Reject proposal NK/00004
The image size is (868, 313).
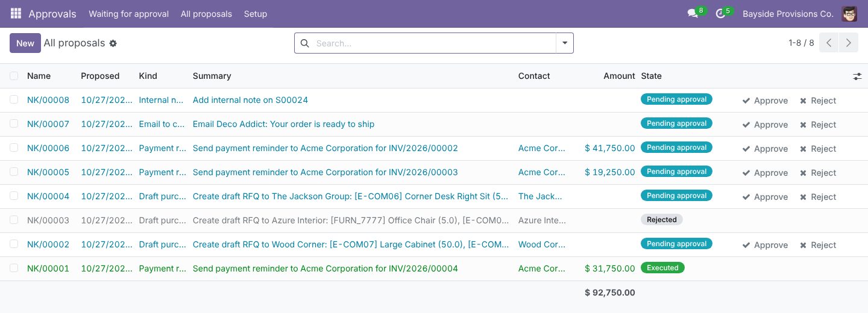pyautogui.click(x=818, y=197)
